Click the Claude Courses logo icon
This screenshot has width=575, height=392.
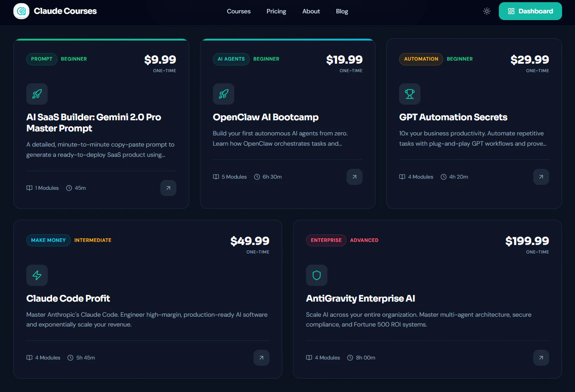[21, 11]
